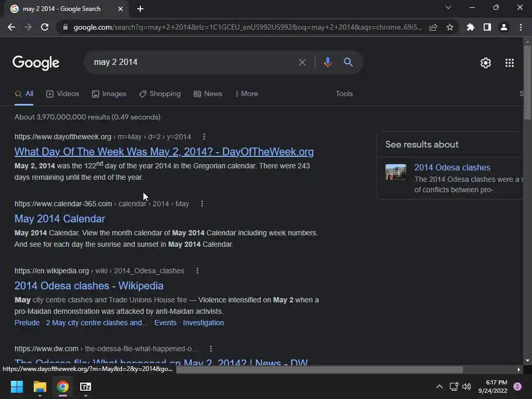Open File Explorer from taskbar
This screenshot has width=532, height=399.
coord(39,387)
